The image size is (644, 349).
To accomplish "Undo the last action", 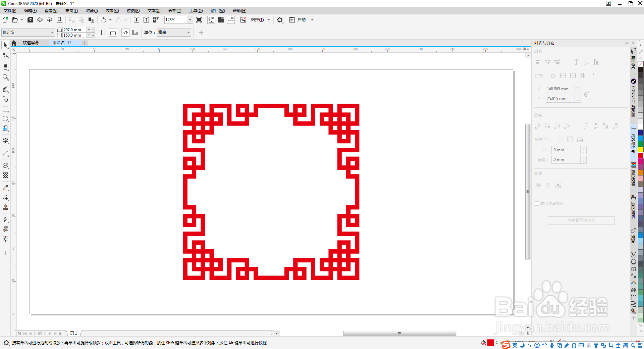I will pyautogui.click(x=104, y=20).
